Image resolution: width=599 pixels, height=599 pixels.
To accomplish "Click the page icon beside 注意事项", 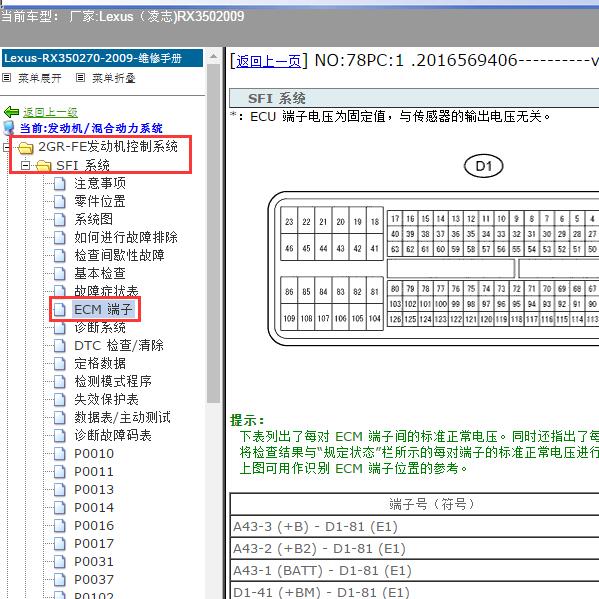I will (x=60, y=184).
